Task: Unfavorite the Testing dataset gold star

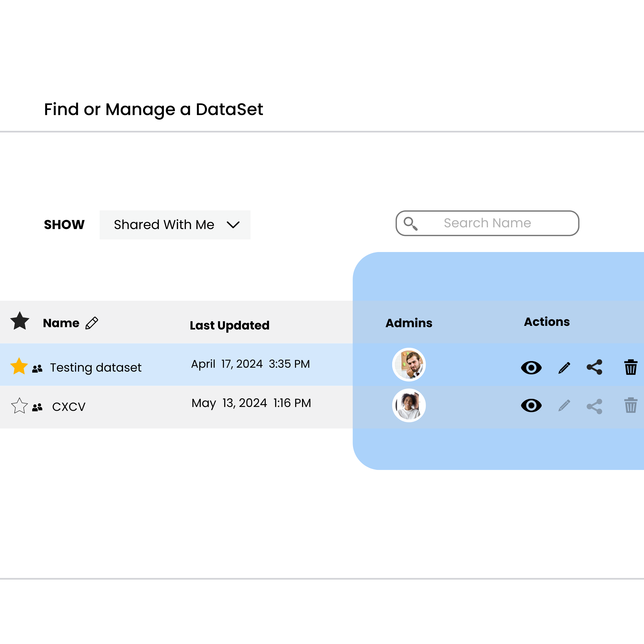Action: tap(19, 366)
